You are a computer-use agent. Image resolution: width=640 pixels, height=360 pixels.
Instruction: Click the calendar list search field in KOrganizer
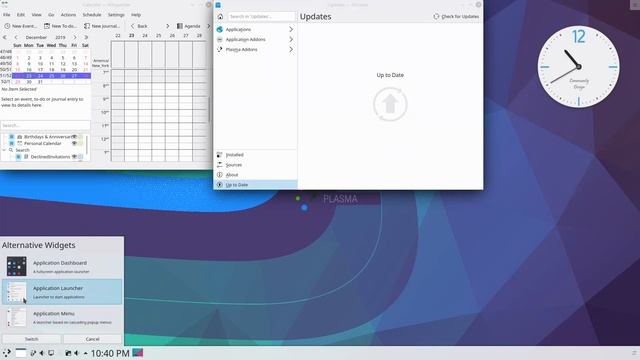click(45, 125)
